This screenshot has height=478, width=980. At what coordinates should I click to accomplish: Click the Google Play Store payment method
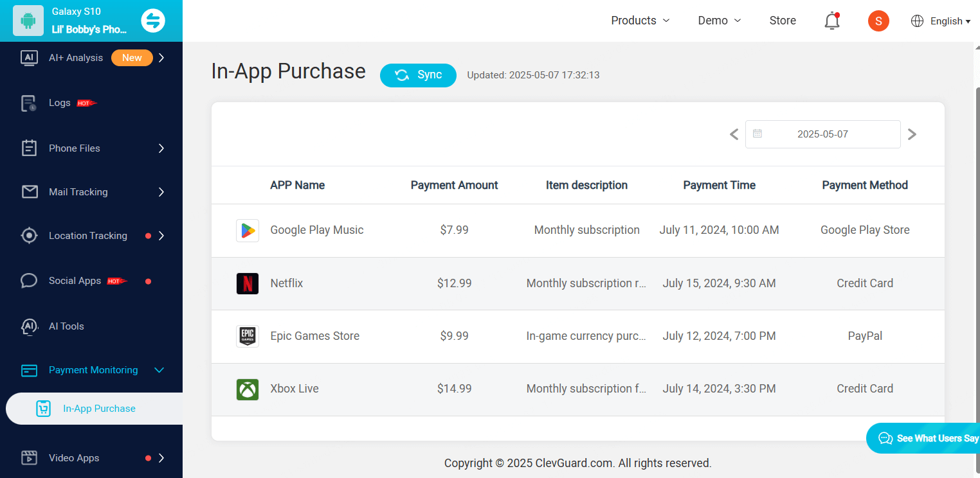pyautogui.click(x=865, y=230)
